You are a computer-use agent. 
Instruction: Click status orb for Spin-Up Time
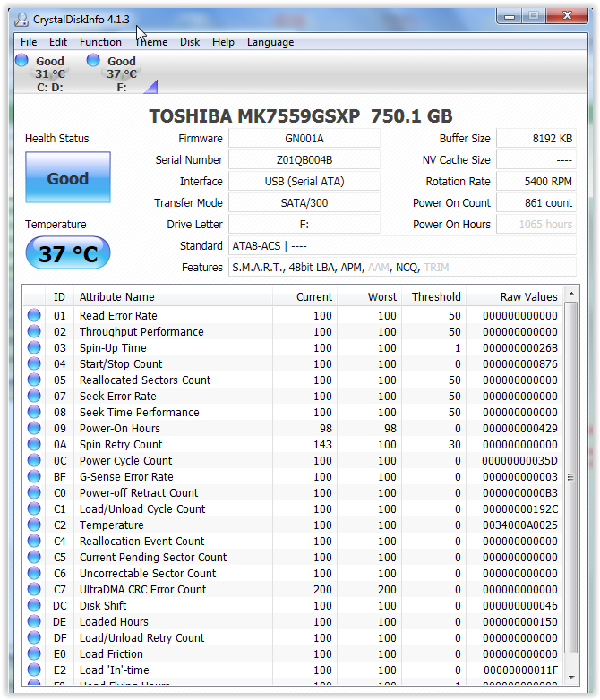pos(34,347)
